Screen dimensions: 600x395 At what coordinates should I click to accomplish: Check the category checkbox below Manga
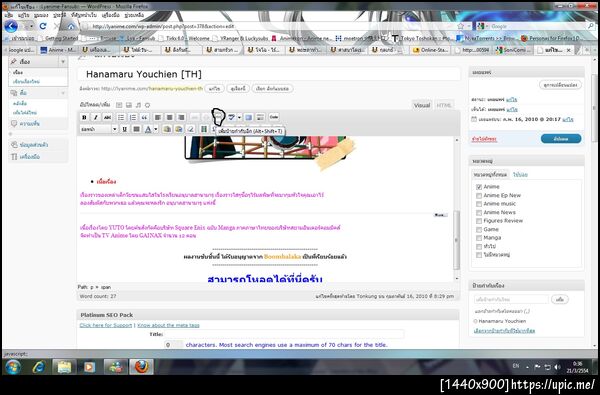(x=479, y=246)
